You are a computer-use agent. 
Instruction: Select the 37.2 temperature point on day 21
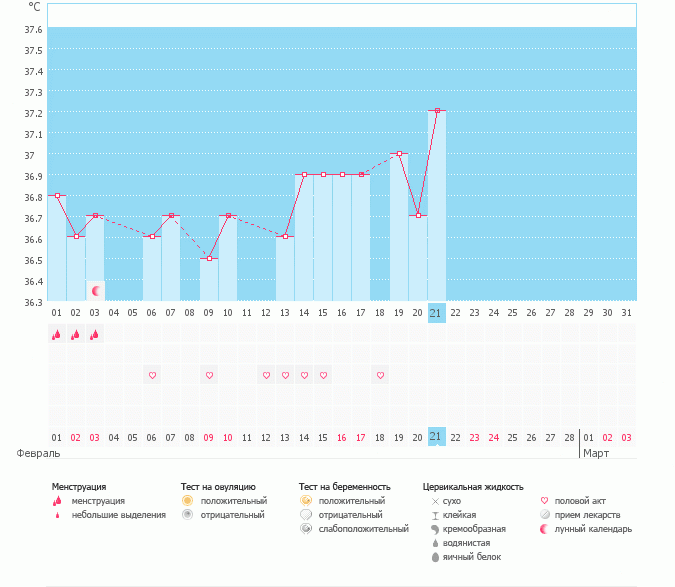tap(437, 111)
